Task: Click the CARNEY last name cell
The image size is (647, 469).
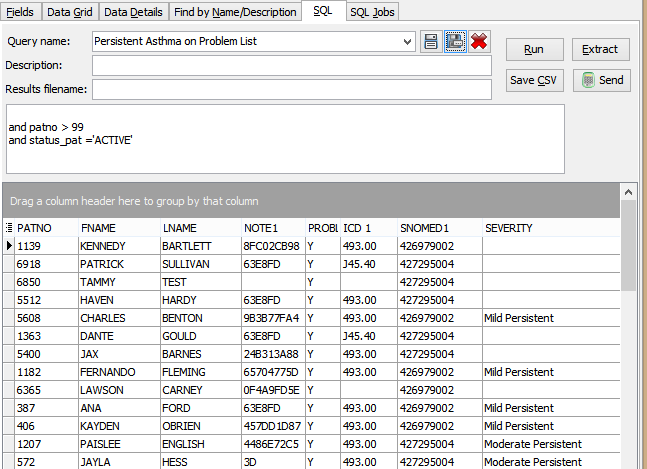Action: pyautogui.click(x=201, y=390)
